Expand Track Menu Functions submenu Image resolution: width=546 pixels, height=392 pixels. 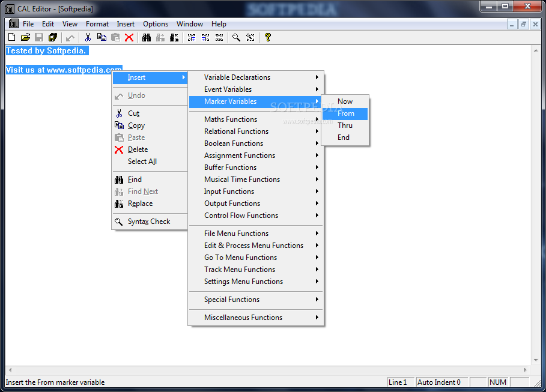(256, 270)
